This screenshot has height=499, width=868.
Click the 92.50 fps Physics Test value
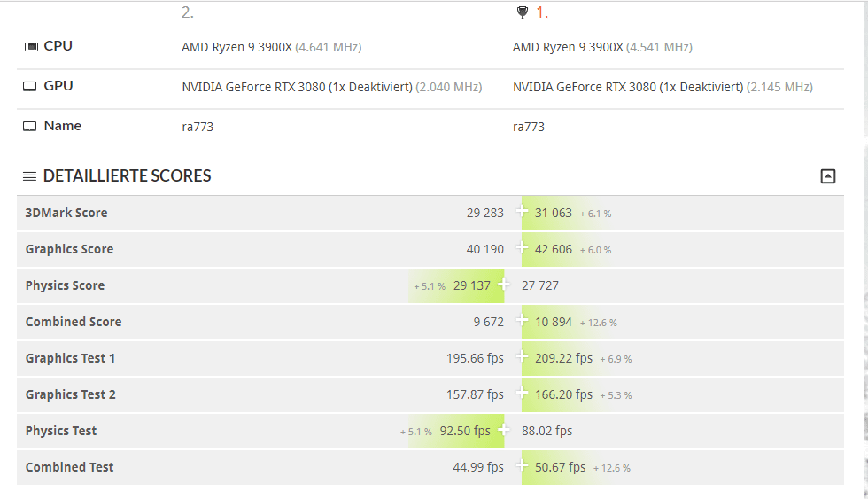click(x=465, y=431)
